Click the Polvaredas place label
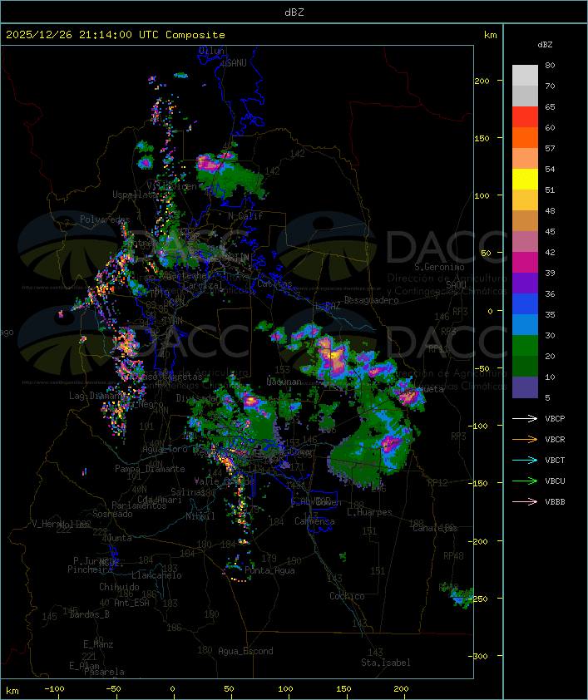This screenshot has height=700, width=588. [x=105, y=219]
